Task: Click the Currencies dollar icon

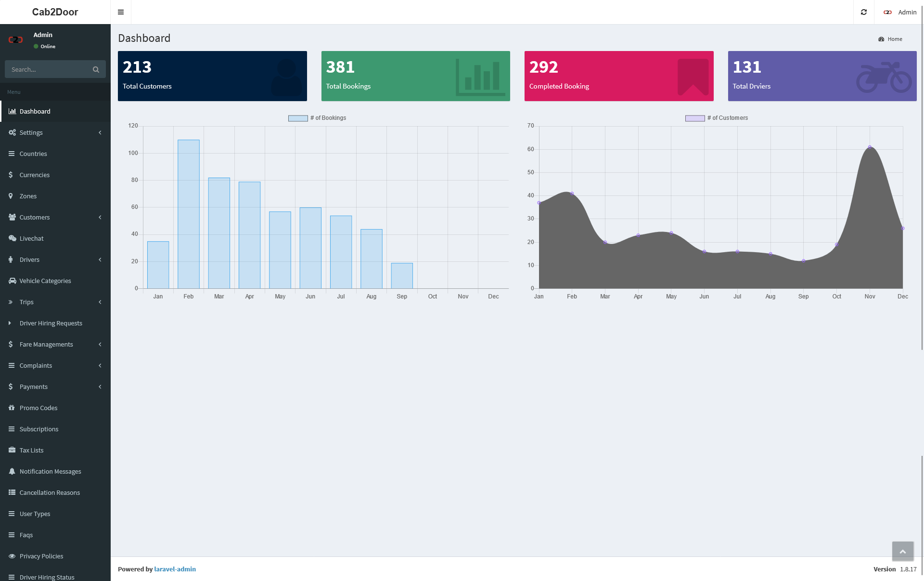Action: click(x=11, y=175)
